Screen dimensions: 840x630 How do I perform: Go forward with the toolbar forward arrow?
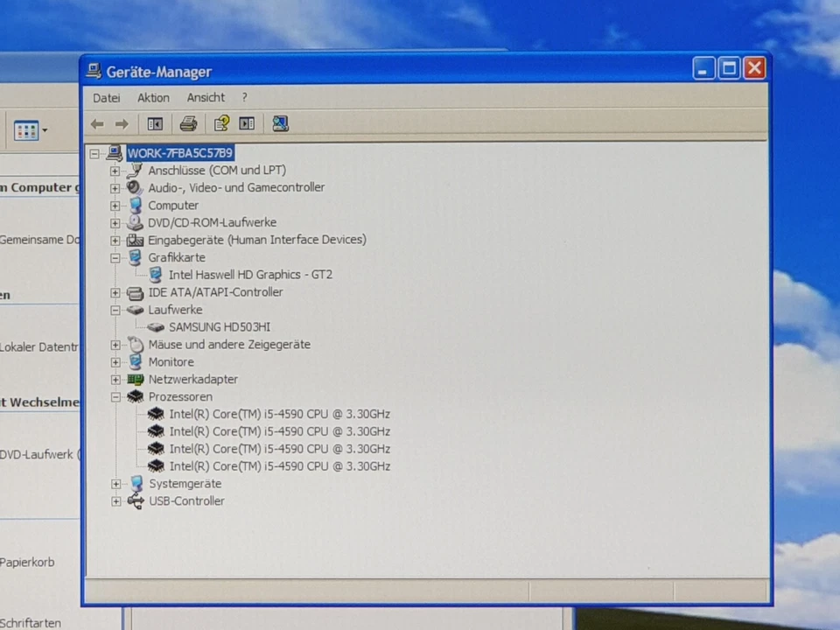point(122,124)
